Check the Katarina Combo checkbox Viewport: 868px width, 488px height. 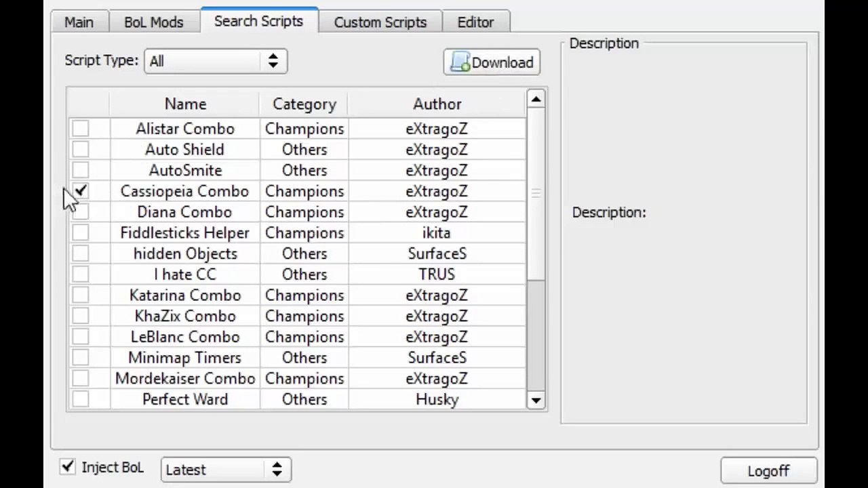(81, 296)
